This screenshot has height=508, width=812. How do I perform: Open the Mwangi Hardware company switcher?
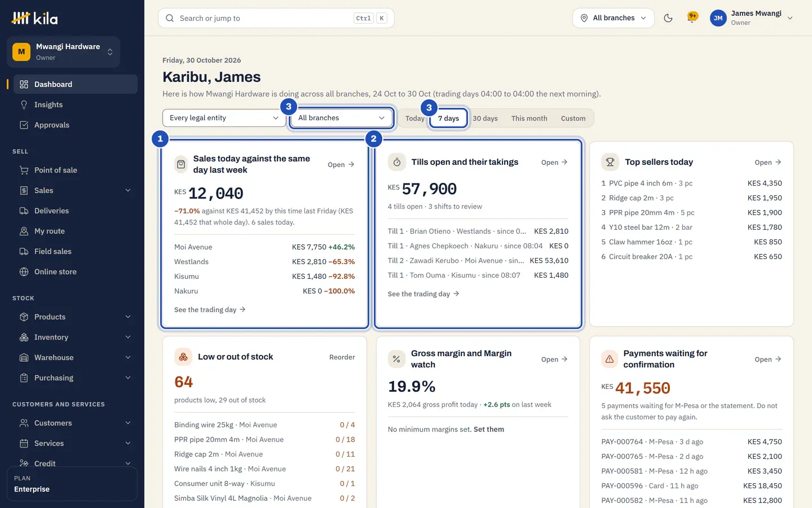point(63,52)
